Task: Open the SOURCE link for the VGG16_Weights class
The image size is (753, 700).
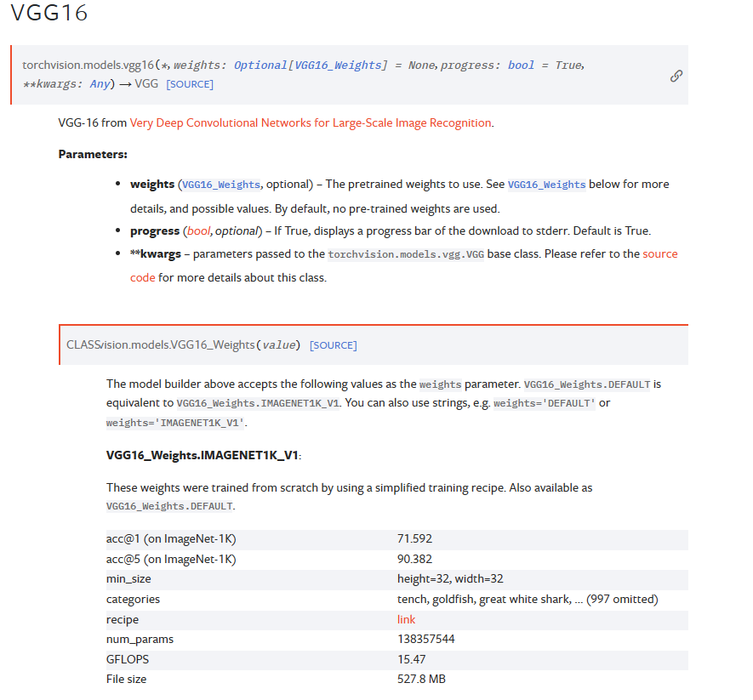Action: click(334, 344)
